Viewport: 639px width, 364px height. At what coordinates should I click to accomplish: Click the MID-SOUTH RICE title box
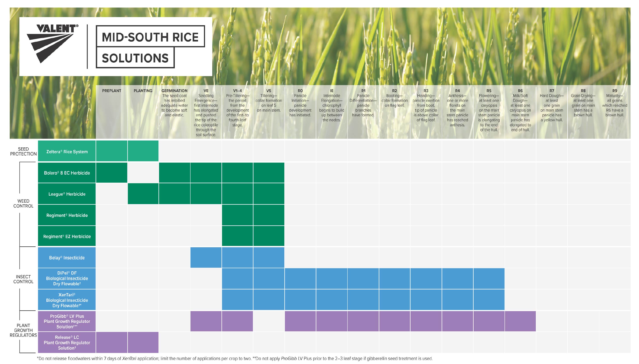click(x=150, y=37)
